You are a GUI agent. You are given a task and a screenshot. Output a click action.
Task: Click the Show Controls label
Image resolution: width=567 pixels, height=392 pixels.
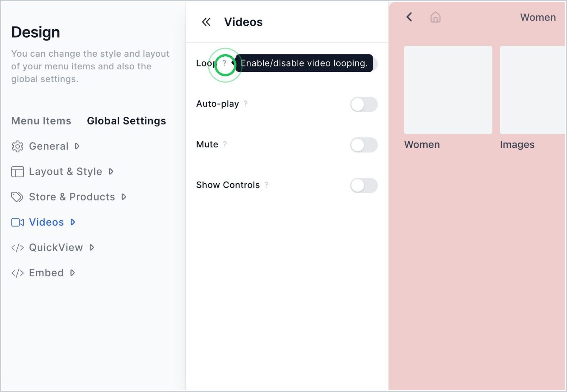[228, 185]
